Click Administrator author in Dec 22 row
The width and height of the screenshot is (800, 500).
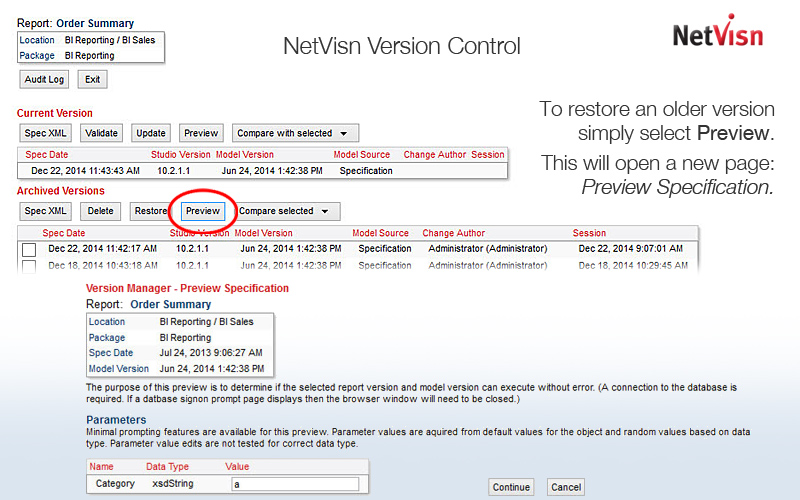click(488, 248)
